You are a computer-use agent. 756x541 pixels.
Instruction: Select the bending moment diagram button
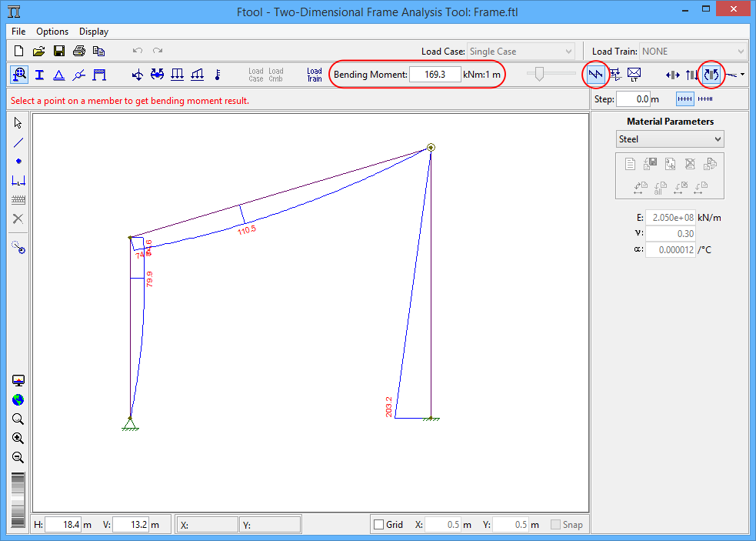coord(711,75)
